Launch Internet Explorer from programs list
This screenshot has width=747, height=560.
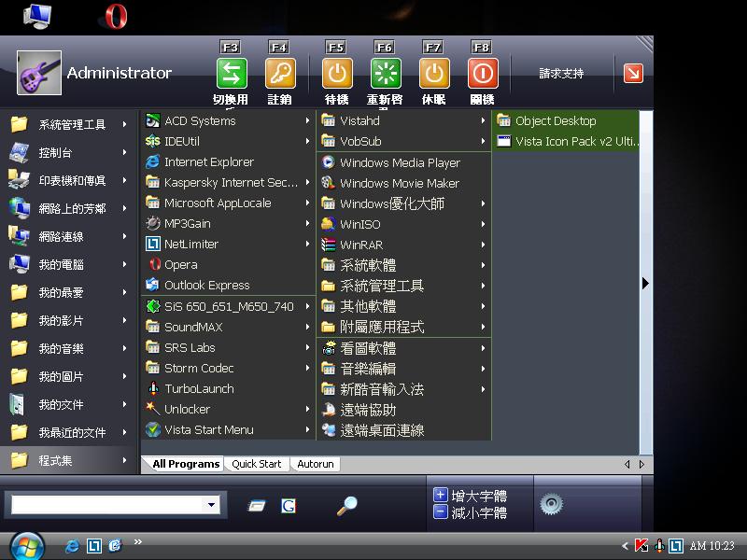click(229, 161)
